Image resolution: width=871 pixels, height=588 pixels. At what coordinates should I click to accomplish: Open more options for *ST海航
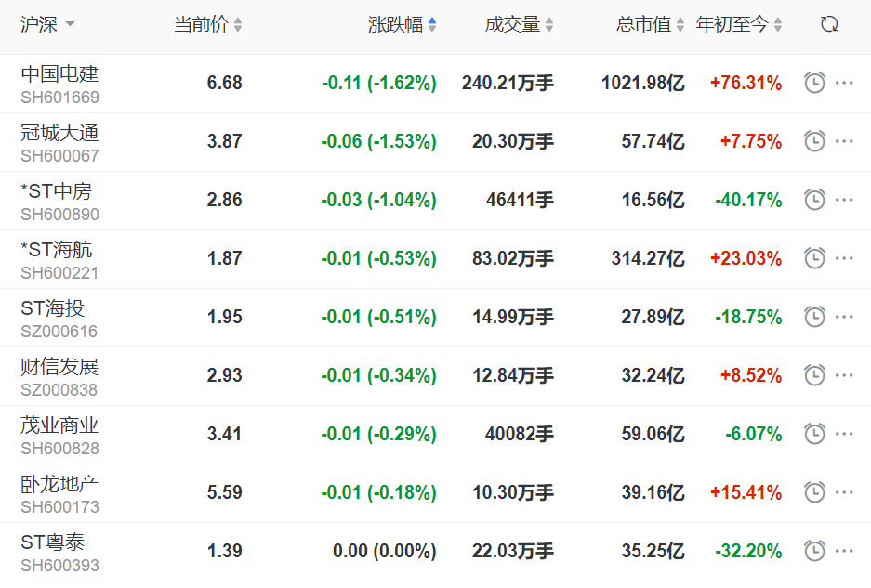[844, 258]
